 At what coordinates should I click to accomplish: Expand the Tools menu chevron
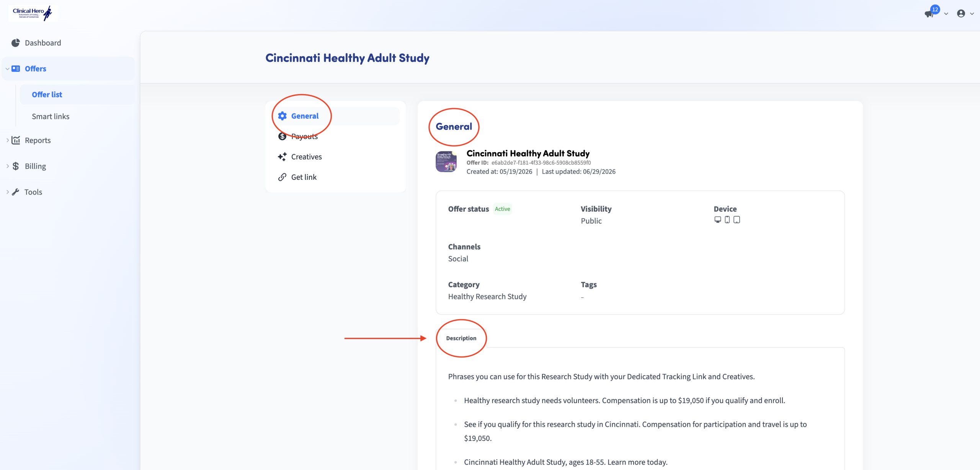(7, 192)
